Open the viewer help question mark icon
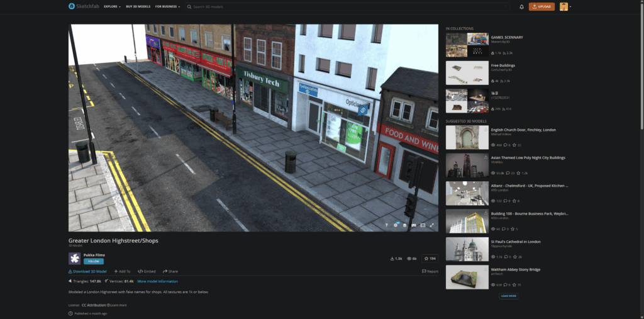The height and width of the screenshot is (319, 644). point(386,225)
